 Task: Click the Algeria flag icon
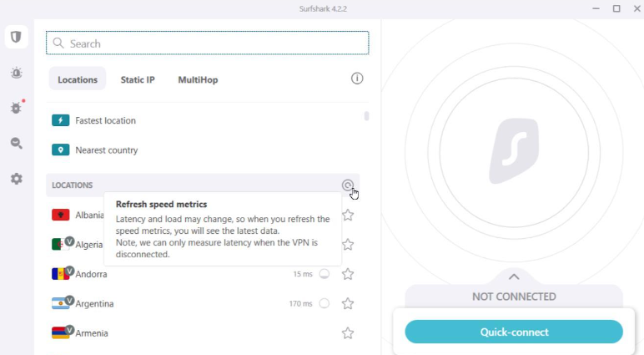[60, 245]
